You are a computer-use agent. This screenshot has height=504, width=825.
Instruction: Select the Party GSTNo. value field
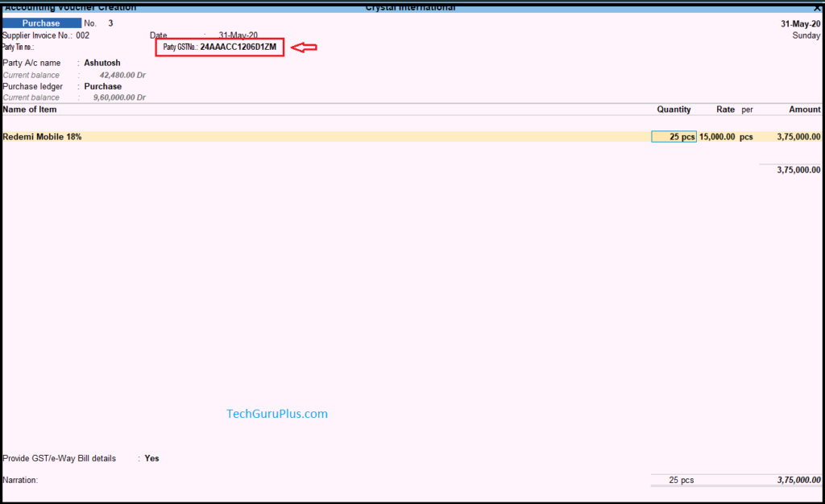[238, 48]
